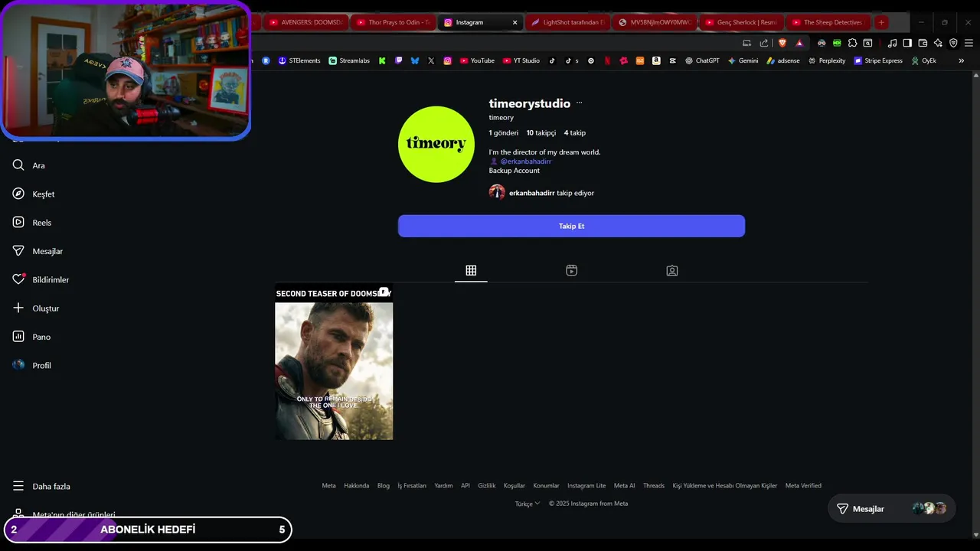Go to Profil in sidebar

[31, 365]
